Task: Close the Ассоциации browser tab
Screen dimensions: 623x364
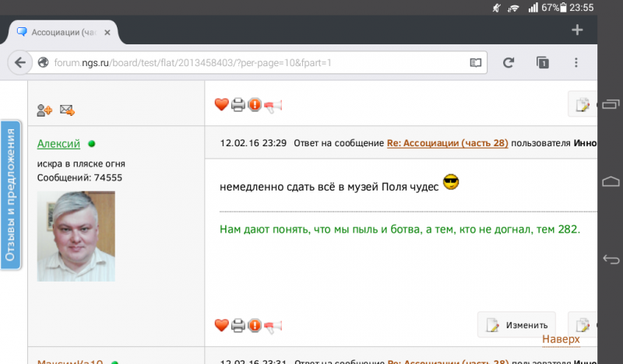Action: coord(110,32)
